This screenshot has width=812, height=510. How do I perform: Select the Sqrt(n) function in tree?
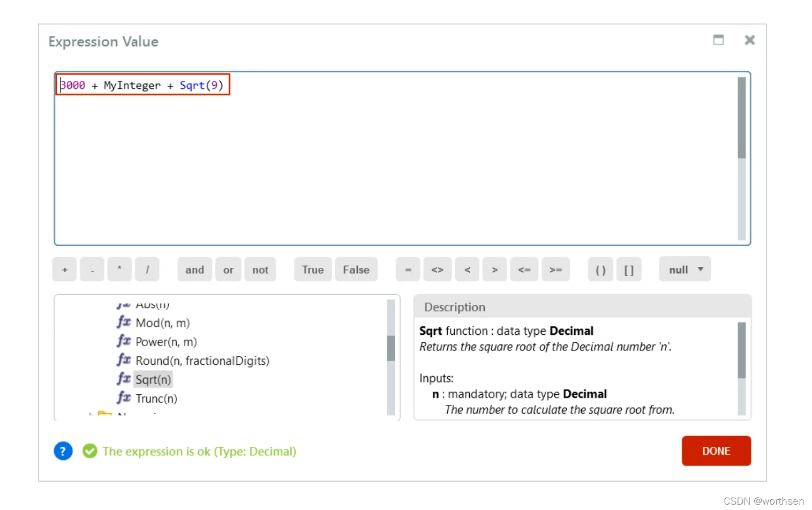click(153, 380)
